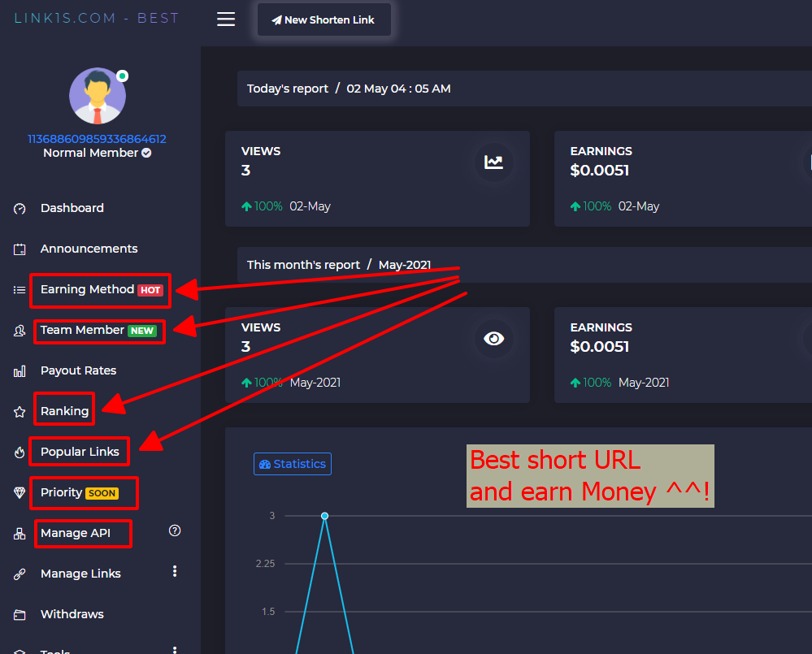Open Announcements from the sidebar
Viewport: 812px width, 654px height.
click(x=89, y=249)
